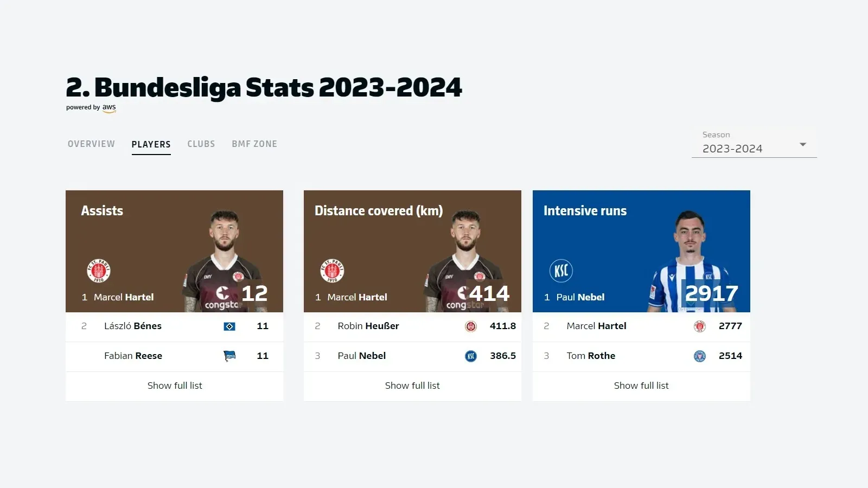Show full list of Assists

coord(175,386)
